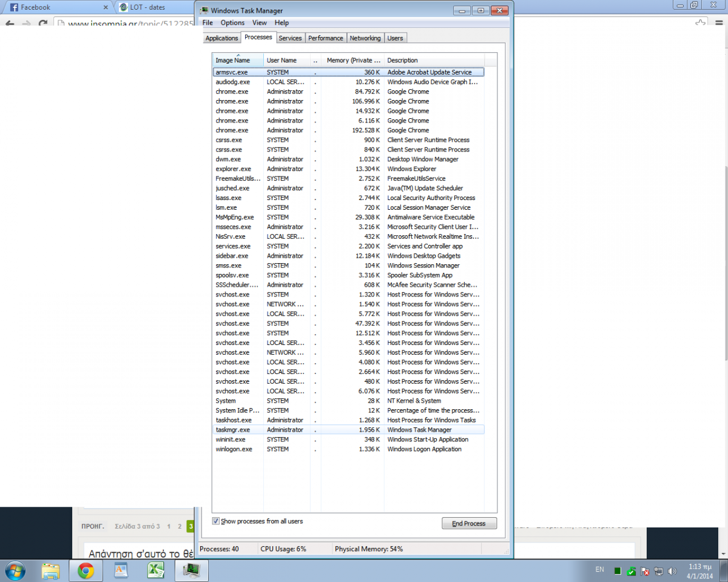Select the lsass.exe process row
The image size is (728, 582).
[x=348, y=198]
